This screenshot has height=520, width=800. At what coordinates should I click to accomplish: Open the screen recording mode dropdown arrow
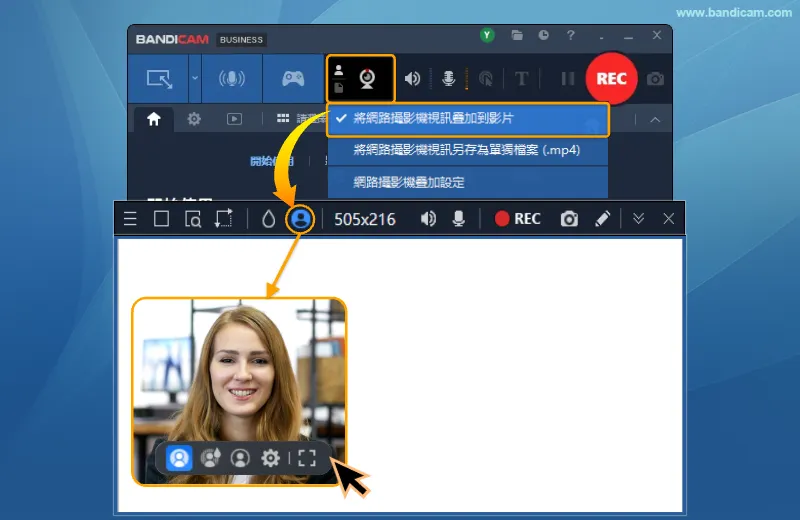195,79
